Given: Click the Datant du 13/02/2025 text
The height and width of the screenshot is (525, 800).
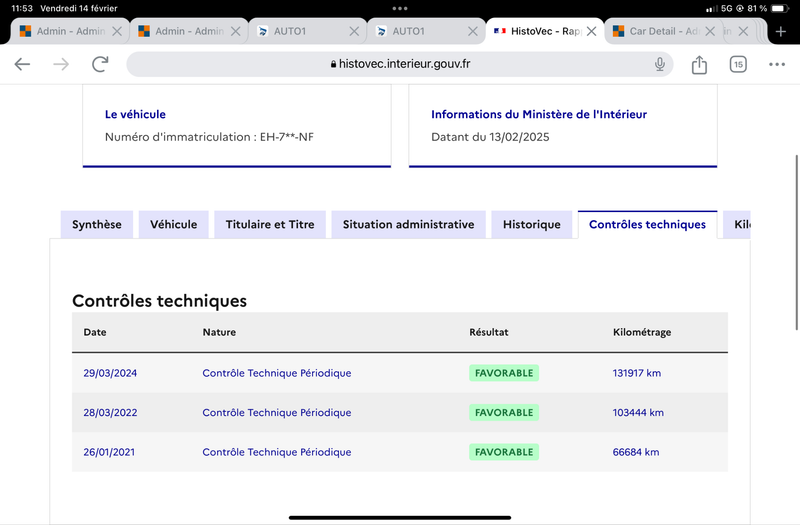Looking at the screenshot, I should pos(490,137).
